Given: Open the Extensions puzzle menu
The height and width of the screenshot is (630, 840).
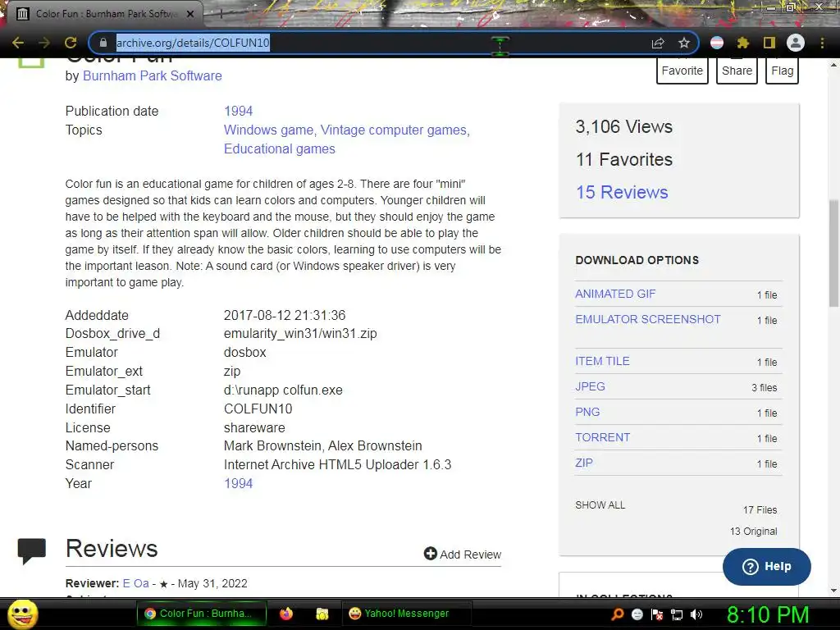Looking at the screenshot, I should [x=743, y=43].
